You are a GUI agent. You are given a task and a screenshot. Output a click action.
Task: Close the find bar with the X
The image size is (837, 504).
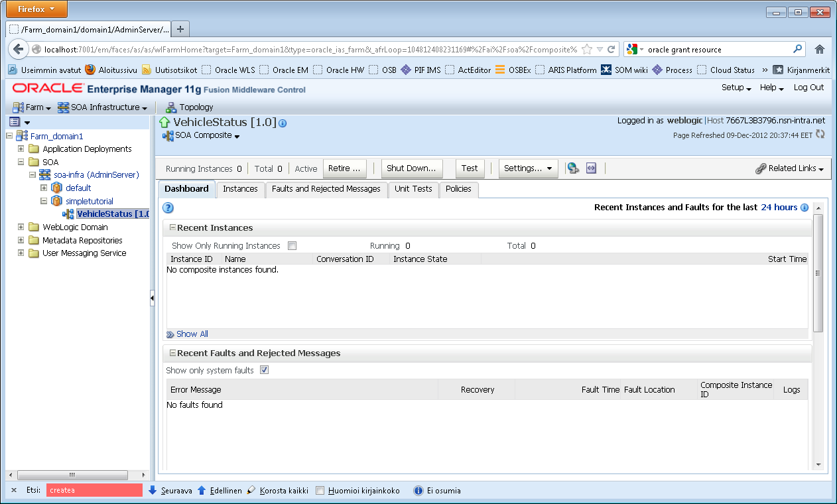[14, 491]
